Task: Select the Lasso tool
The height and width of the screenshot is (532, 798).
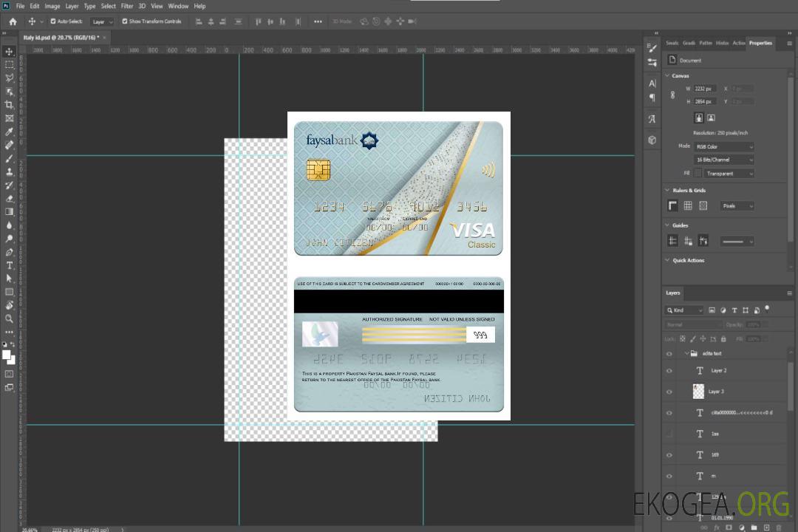Action: 10,78
